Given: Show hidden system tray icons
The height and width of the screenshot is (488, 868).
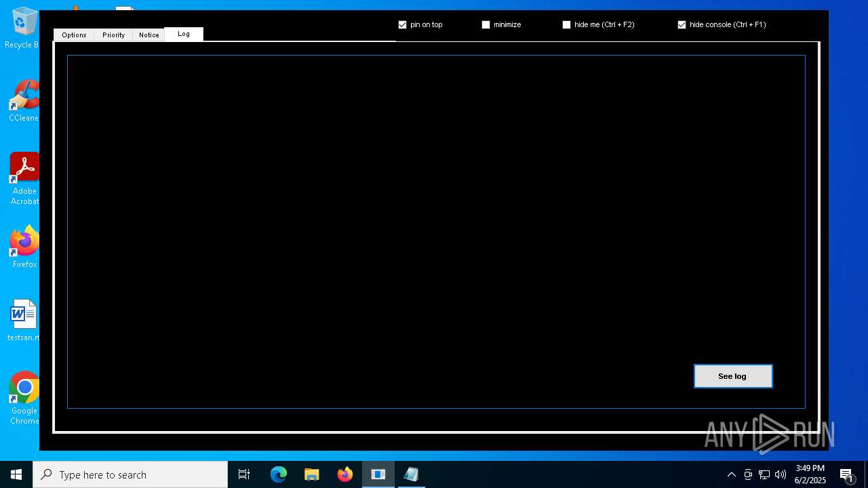Looking at the screenshot, I should [x=731, y=474].
